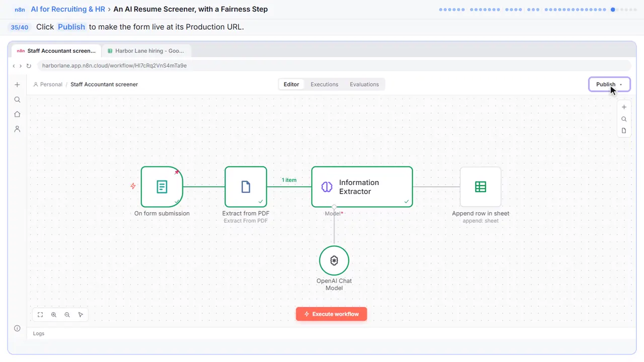The width and height of the screenshot is (644, 362).
Task: Click the info help icon at sidebar bottom
Action: [17, 328]
